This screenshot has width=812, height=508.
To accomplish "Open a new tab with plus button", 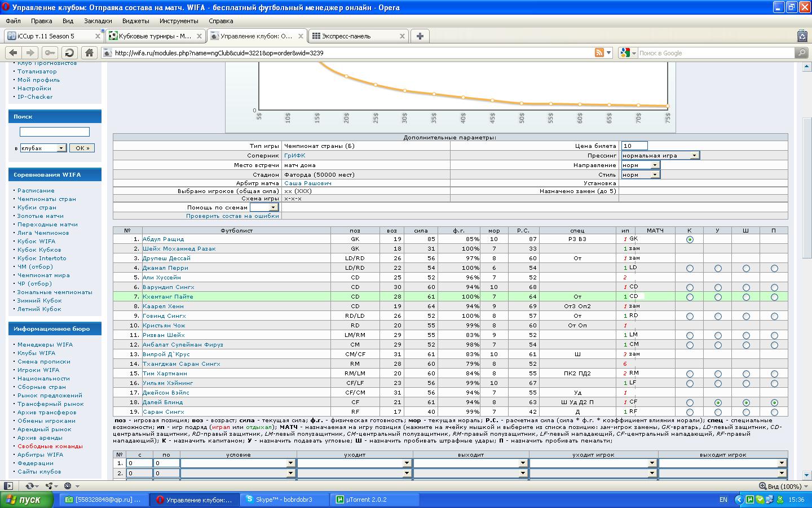I will click(420, 36).
